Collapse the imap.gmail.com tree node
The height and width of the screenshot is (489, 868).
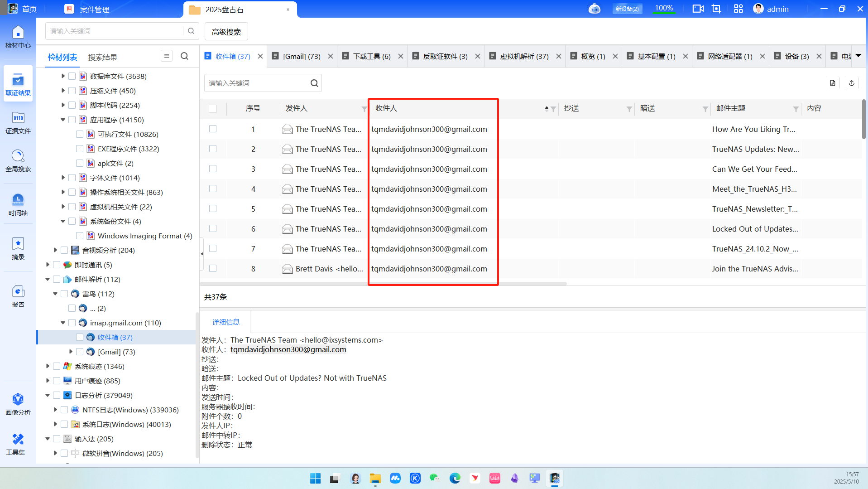[63, 323]
